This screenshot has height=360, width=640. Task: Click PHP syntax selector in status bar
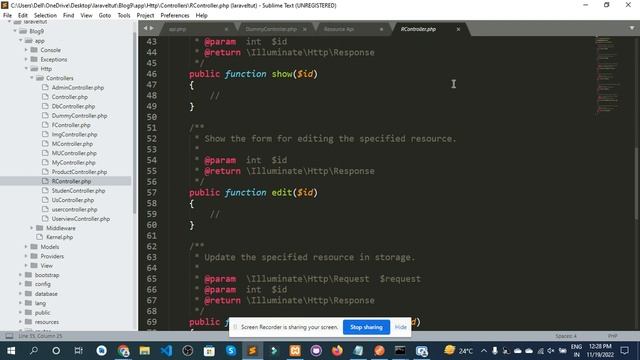point(612,336)
